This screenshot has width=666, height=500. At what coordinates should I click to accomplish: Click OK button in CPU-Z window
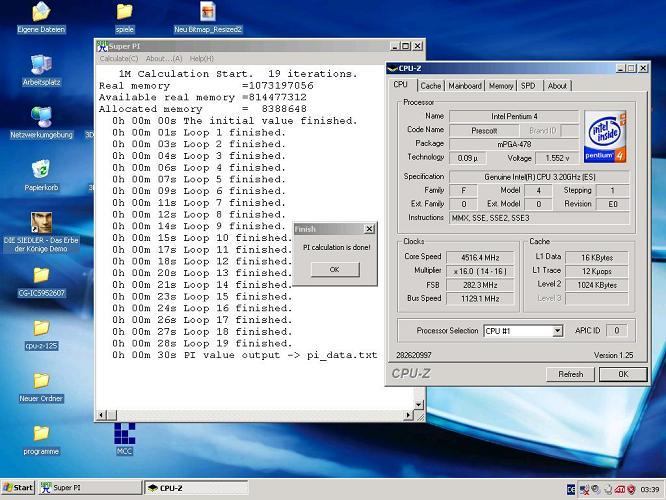point(623,374)
